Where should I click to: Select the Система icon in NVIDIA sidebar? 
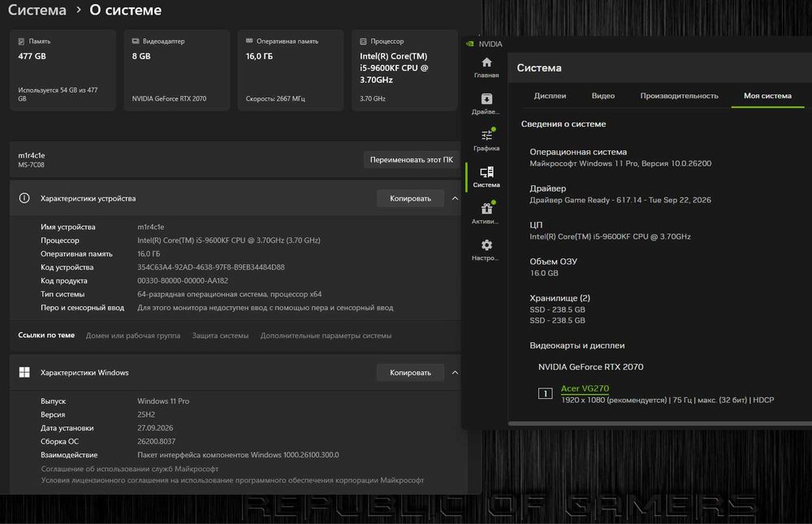pos(486,172)
